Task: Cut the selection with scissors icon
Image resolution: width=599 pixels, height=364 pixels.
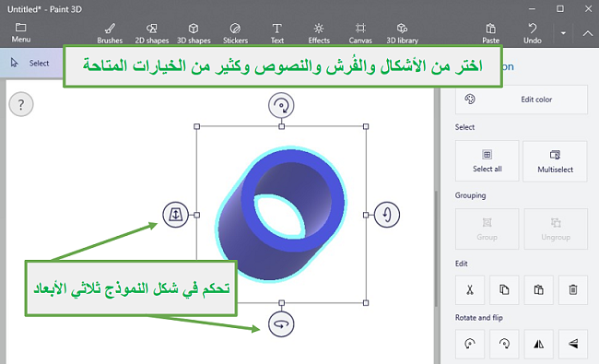Action: [x=470, y=290]
